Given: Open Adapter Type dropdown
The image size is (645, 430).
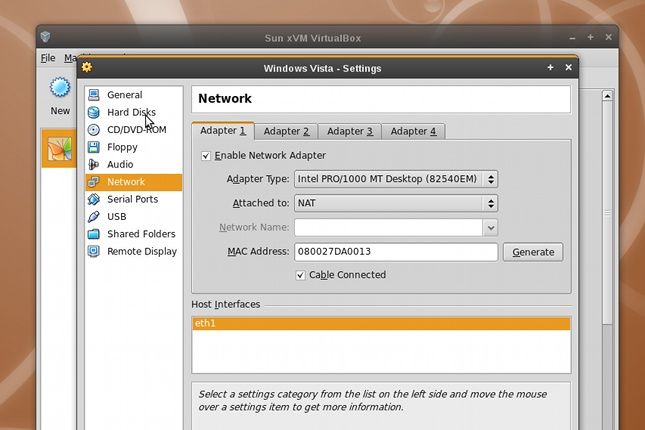Looking at the screenshot, I should 396,179.
